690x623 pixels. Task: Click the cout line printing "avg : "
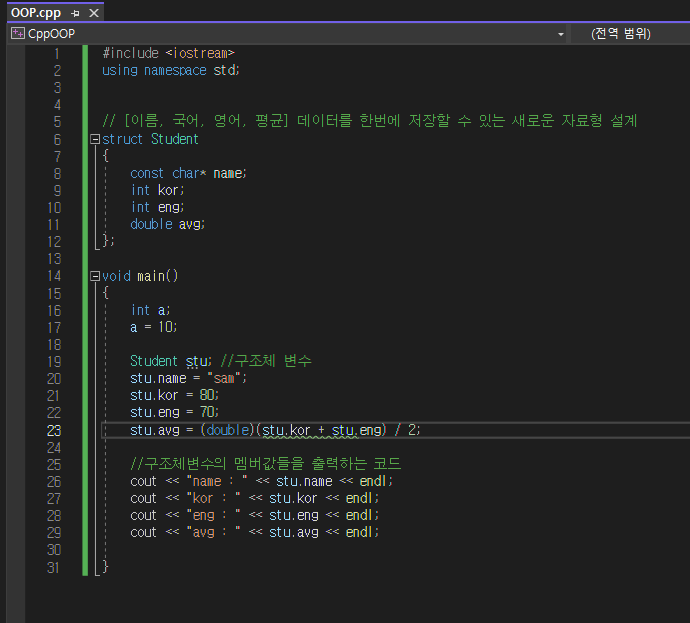pyautogui.click(x=254, y=533)
